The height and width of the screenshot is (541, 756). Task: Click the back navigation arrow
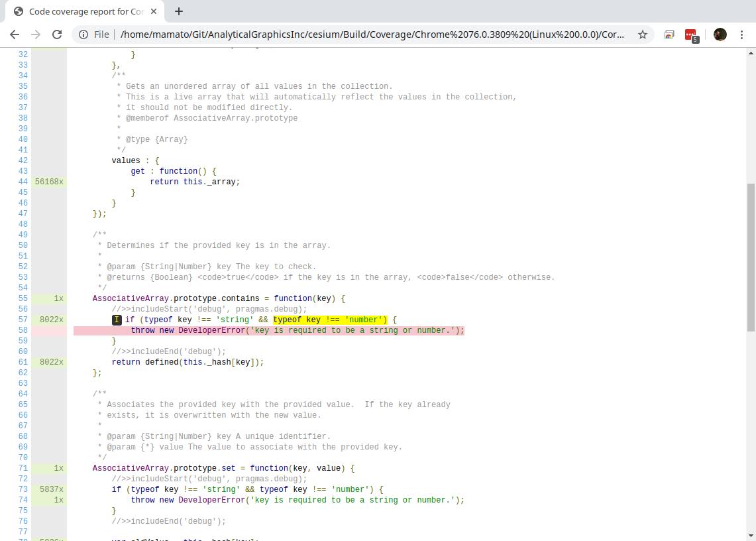pyautogui.click(x=15, y=34)
